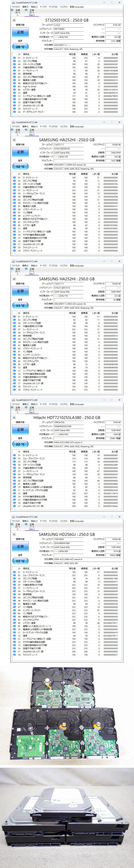Click status circle for C1 ロード/アンロードサイクル回数 in Hitachi
Screen dimensions: 134x868
pos(15,490)
